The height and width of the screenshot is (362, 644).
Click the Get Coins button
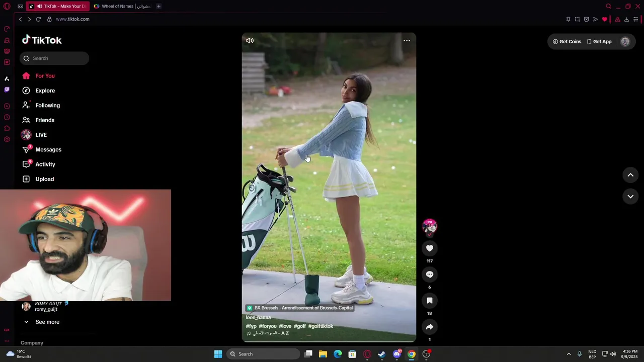(x=567, y=42)
